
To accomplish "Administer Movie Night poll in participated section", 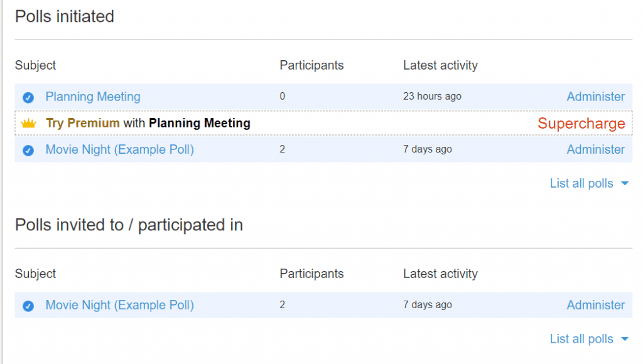I will point(596,305).
